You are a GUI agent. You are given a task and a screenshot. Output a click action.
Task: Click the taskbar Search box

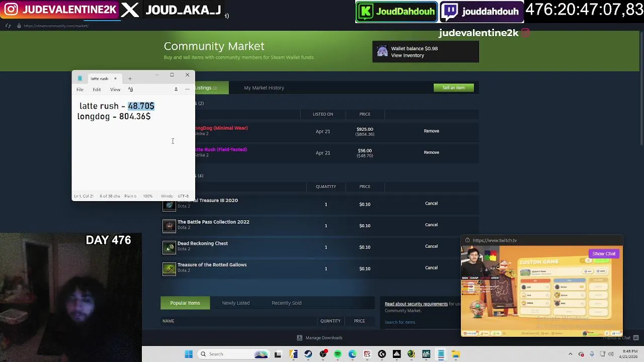pos(233,354)
